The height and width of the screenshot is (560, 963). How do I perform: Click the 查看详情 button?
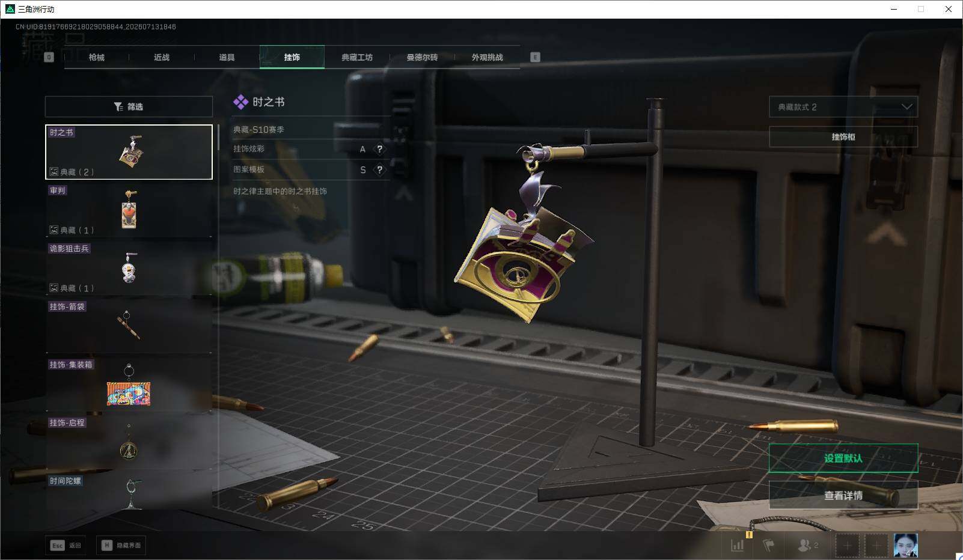point(843,495)
